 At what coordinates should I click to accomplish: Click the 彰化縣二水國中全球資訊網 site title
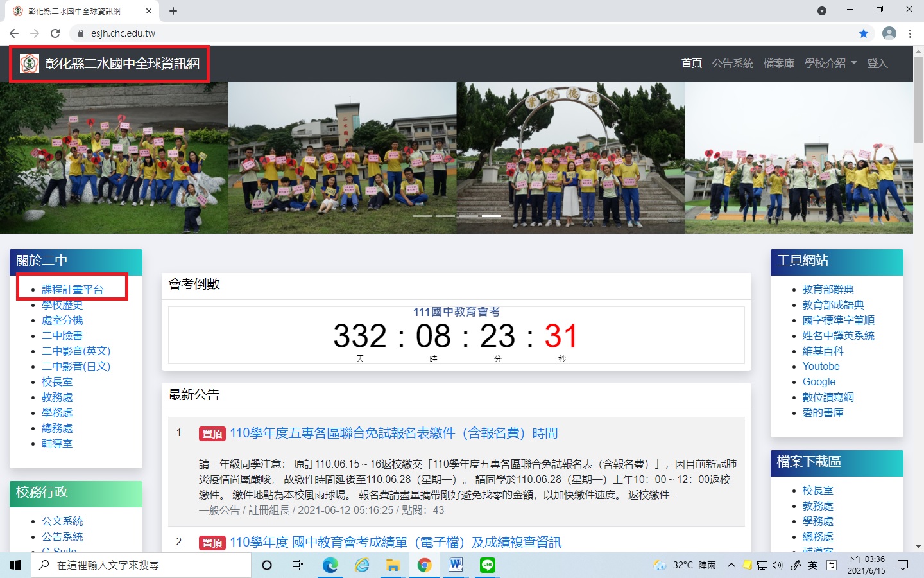tap(122, 64)
